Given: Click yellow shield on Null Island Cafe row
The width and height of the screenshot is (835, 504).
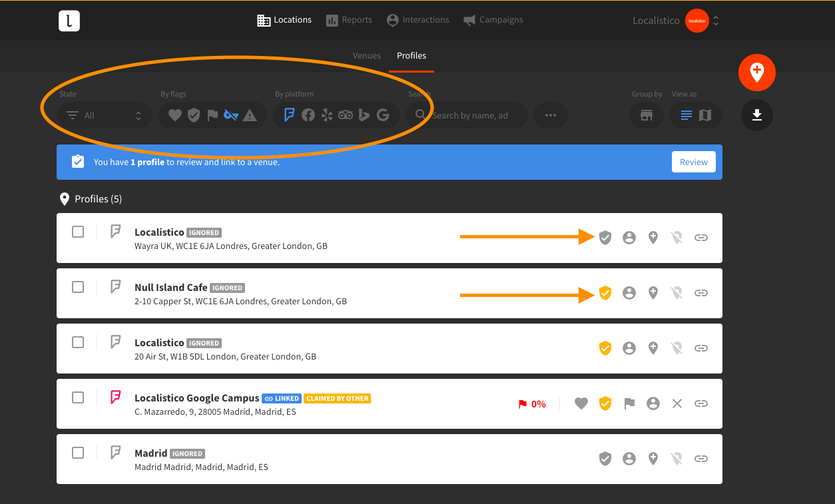Looking at the screenshot, I should pyautogui.click(x=605, y=293).
